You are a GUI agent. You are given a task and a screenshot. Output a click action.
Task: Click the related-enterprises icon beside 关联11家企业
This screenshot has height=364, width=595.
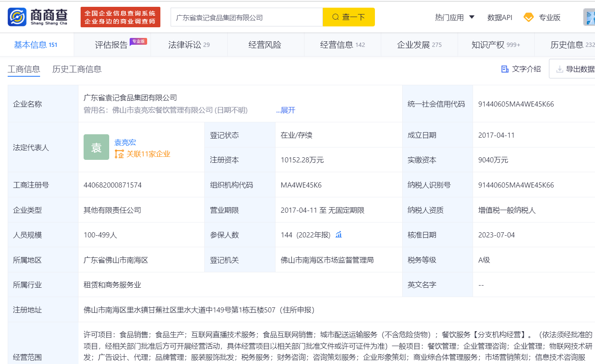tap(119, 154)
